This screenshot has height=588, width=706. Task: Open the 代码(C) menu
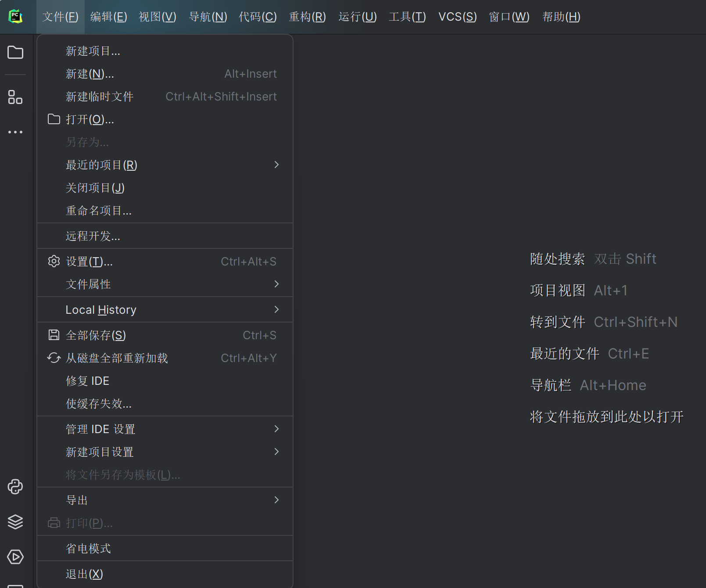pyautogui.click(x=258, y=17)
